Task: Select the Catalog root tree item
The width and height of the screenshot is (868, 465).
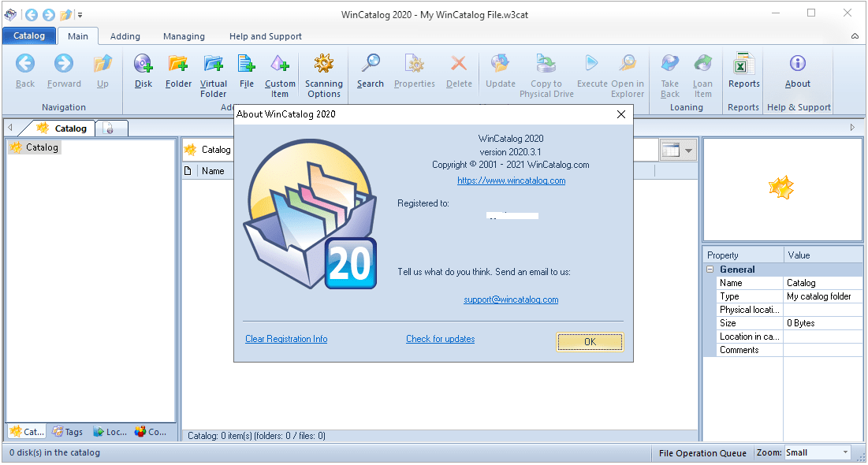Action: (x=35, y=147)
